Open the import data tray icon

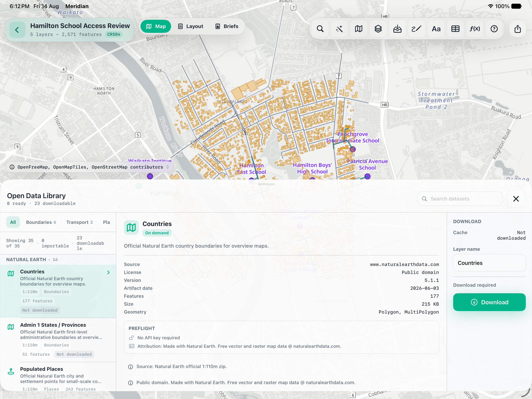[397, 29]
